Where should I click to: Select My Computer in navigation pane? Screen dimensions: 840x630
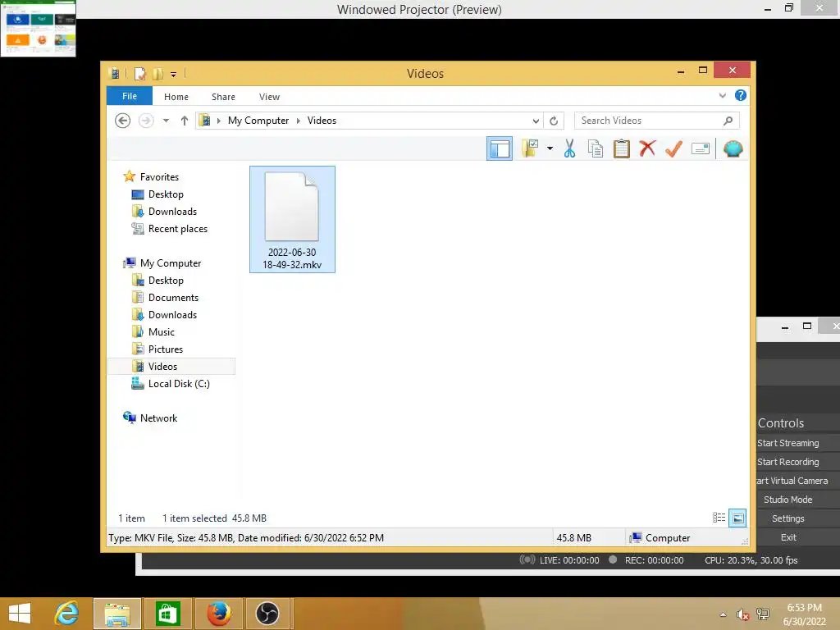[171, 263]
